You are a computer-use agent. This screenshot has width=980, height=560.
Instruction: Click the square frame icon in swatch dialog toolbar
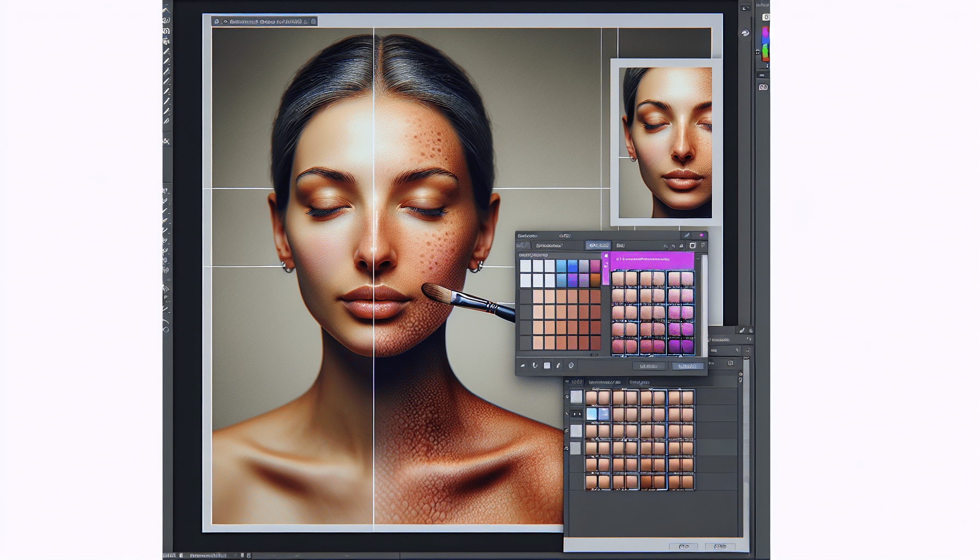point(692,246)
